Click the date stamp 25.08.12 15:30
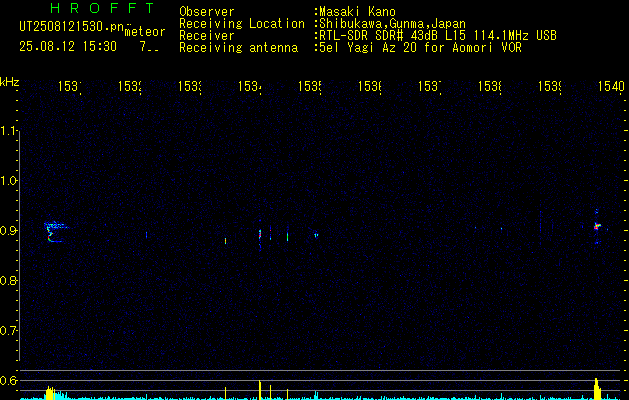The image size is (629, 400). coord(68,47)
